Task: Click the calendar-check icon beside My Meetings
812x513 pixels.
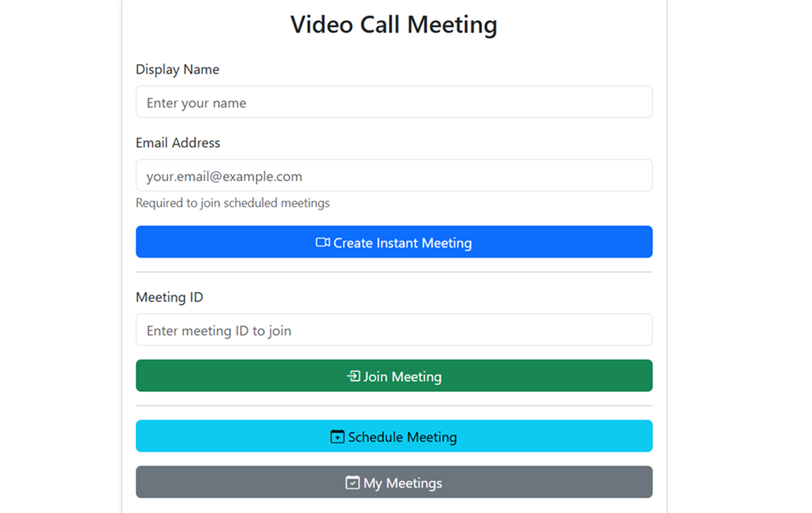Action: coord(352,483)
